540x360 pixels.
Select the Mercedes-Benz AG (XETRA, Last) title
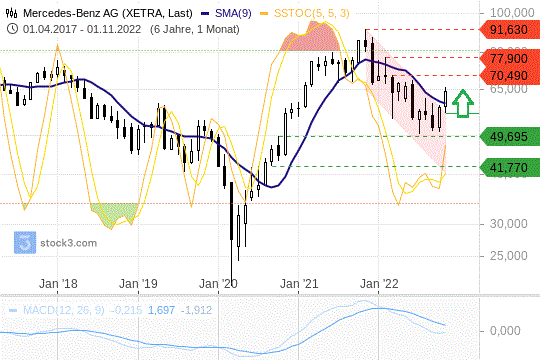[108, 13]
